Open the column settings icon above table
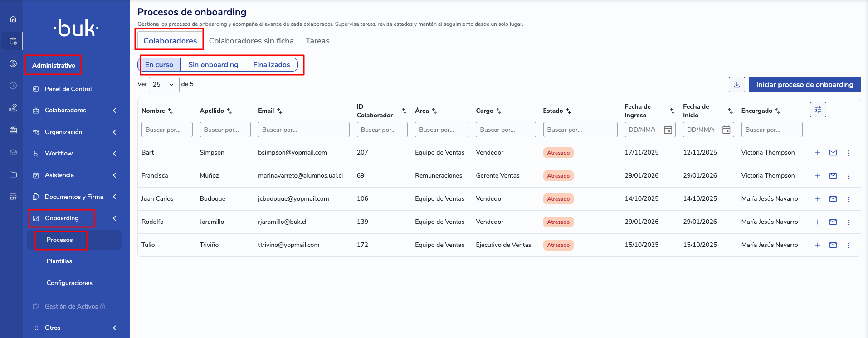The width and height of the screenshot is (868, 338). coord(818,110)
